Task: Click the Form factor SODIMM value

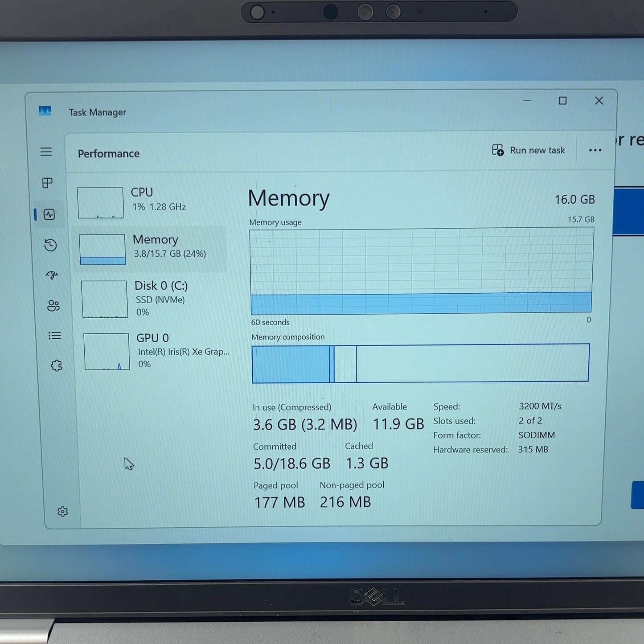Action: tap(537, 435)
